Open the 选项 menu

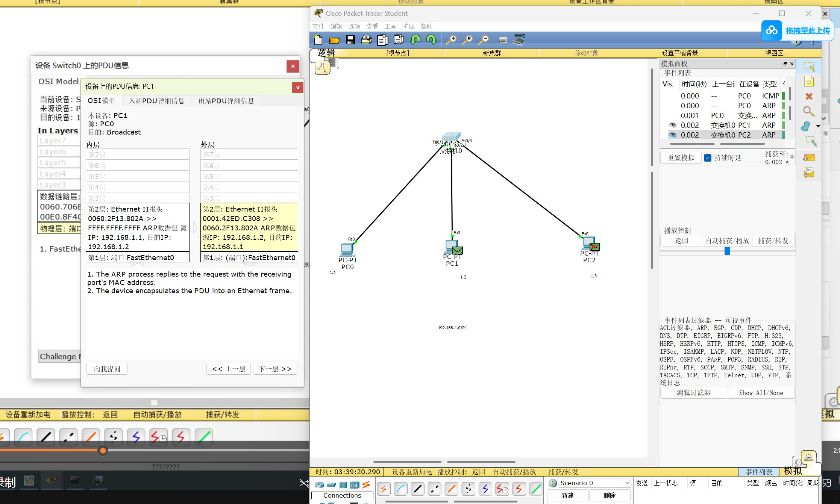tap(354, 26)
